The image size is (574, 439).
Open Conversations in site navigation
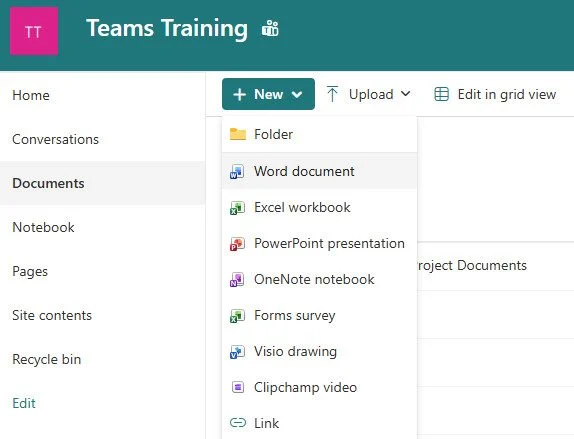[55, 139]
